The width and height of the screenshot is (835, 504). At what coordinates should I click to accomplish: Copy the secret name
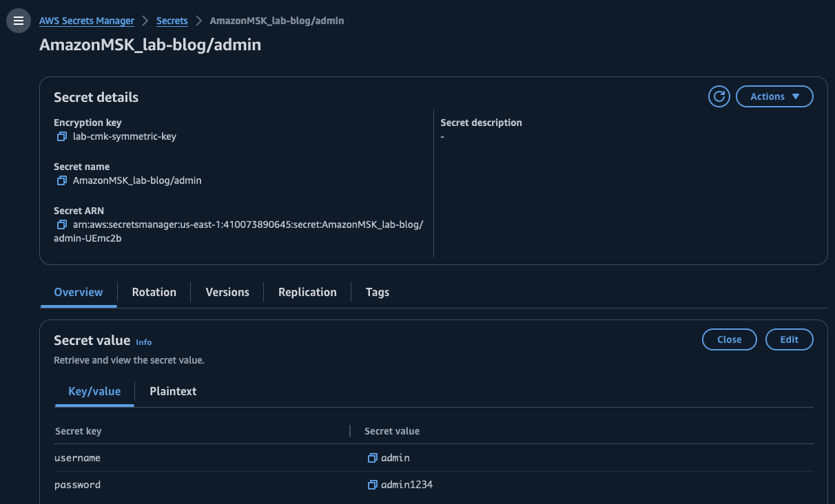coord(62,180)
